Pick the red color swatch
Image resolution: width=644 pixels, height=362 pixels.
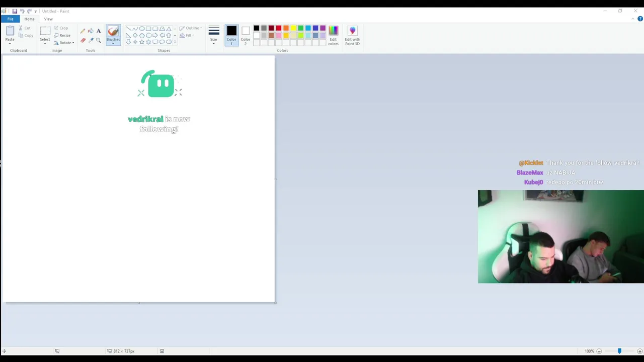point(279,28)
